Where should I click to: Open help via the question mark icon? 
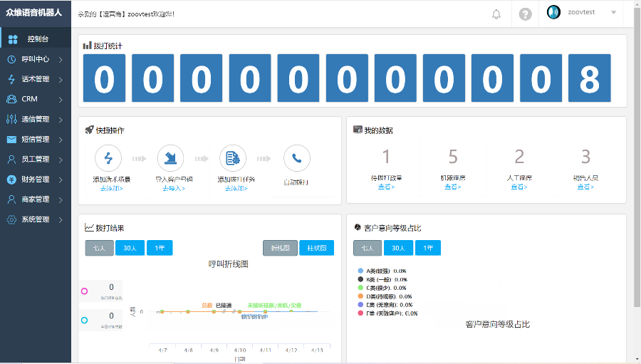(x=525, y=14)
